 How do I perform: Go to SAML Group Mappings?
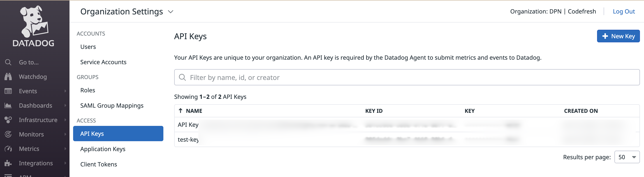coord(112,106)
